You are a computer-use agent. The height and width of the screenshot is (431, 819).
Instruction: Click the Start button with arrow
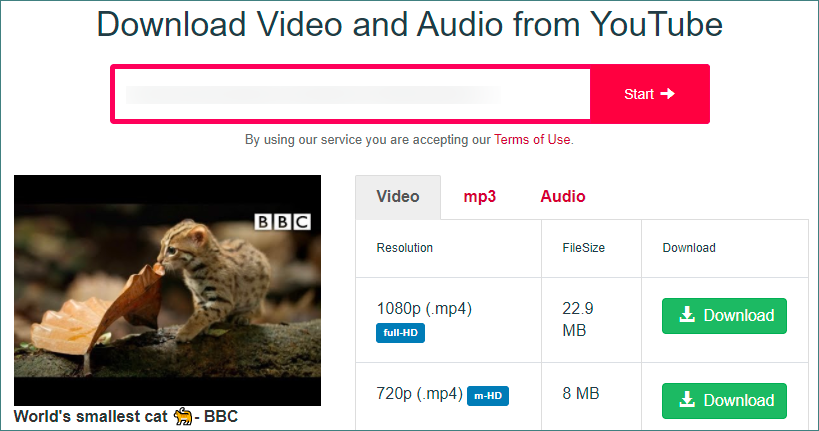[x=649, y=94]
